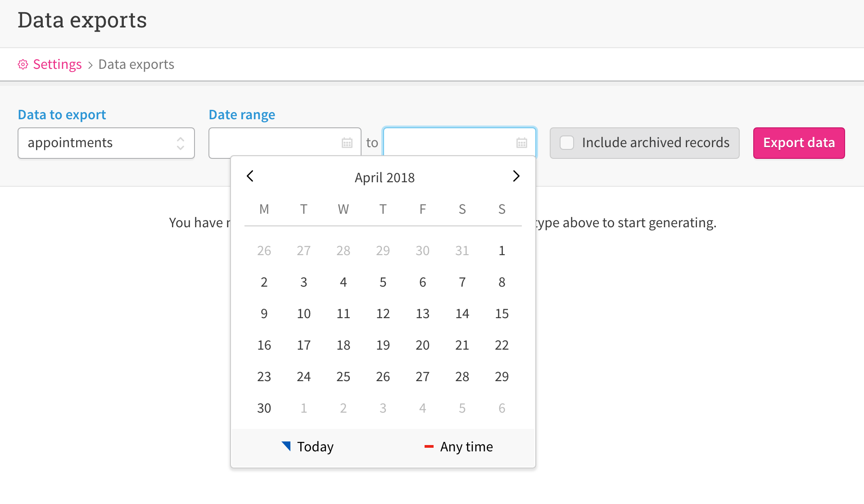864x504 pixels.
Task: Open the calendar icon on the end date field
Action: coord(521,143)
